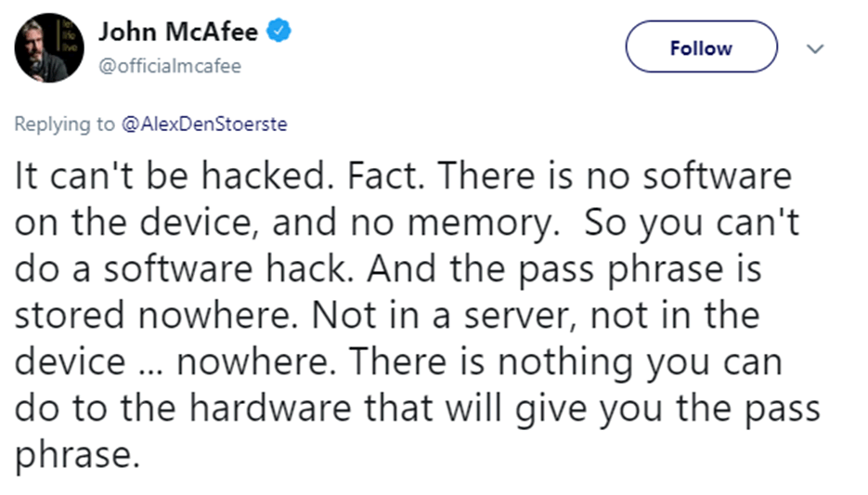Open the @AlexDenStoerste mention link
Viewport: 868px width, 495px height.
(213, 124)
